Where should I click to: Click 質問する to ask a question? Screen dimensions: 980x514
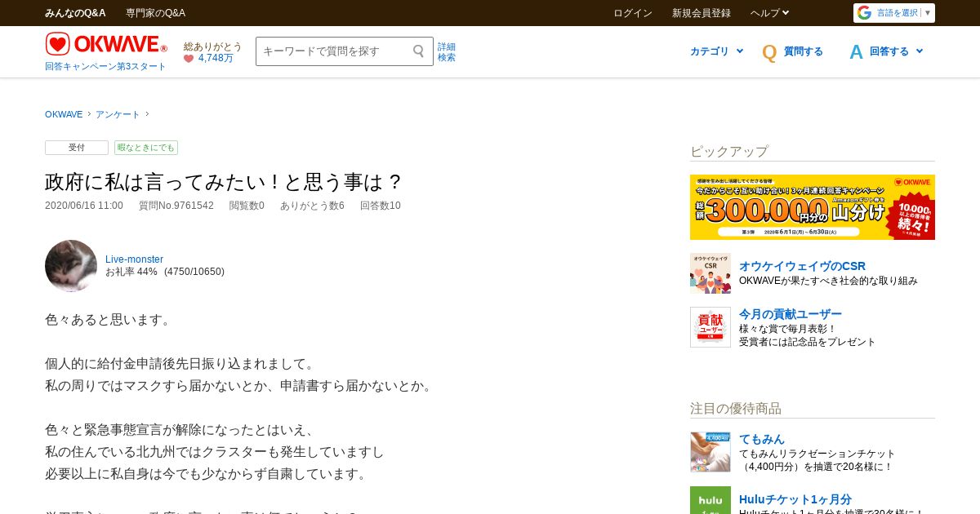tap(804, 51)
